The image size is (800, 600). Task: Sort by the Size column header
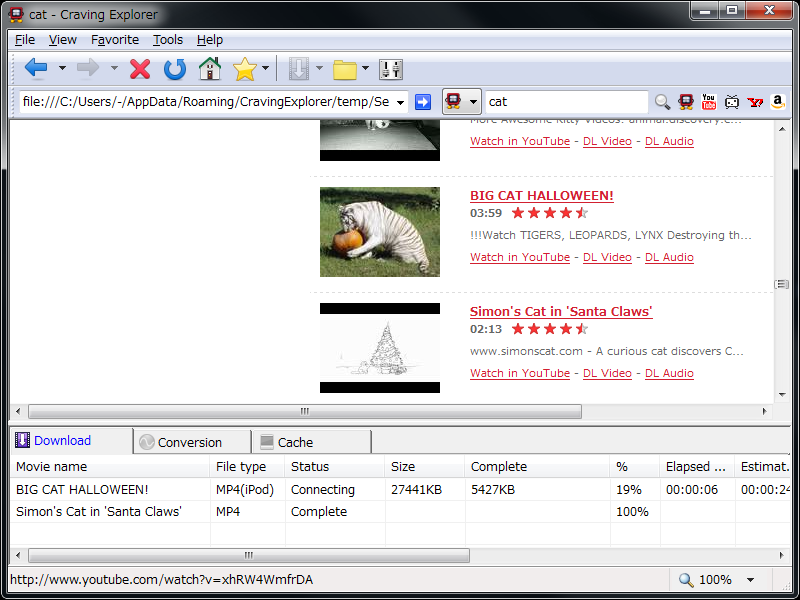(424, 466)
